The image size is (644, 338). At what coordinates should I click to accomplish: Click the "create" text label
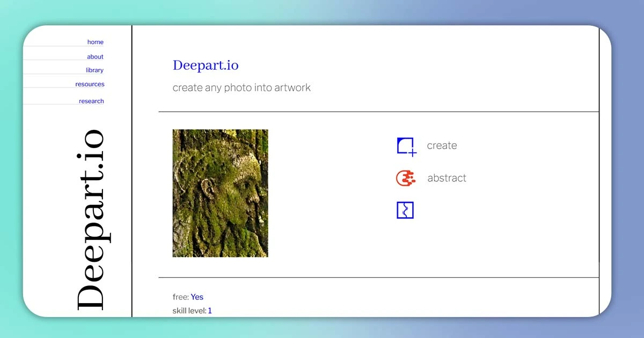click(442, 145)
